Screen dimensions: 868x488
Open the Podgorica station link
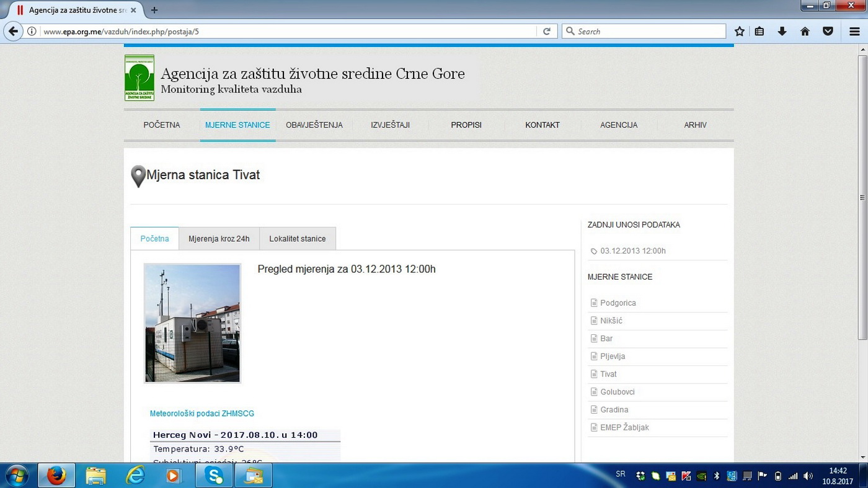click(618, 303)
